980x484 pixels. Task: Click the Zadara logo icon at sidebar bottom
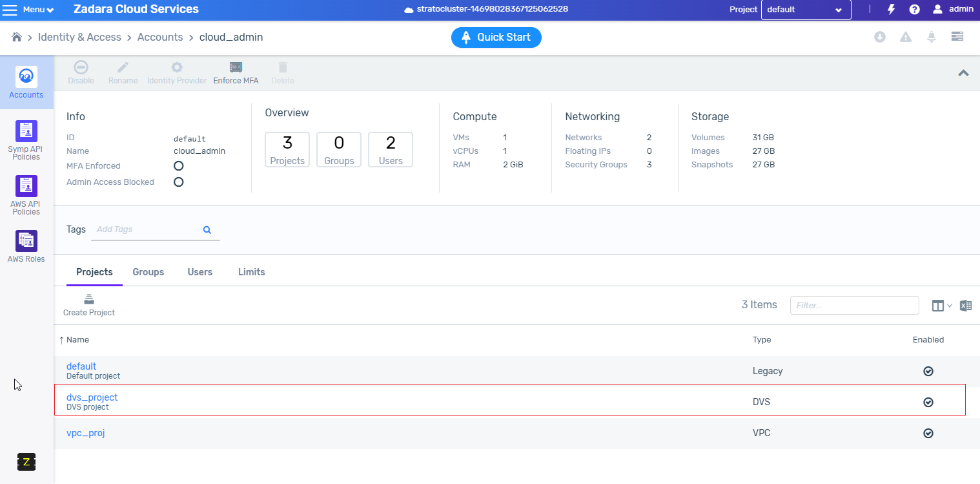tap(26, 461)
